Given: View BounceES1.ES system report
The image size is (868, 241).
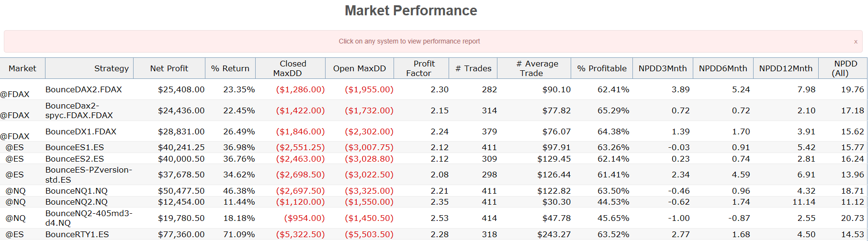Looking at the screenshot, I should (75, 147).
